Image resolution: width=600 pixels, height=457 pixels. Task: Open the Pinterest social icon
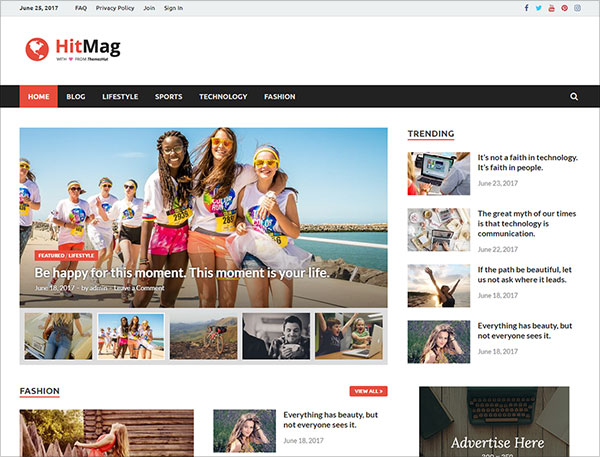[564, 8]
